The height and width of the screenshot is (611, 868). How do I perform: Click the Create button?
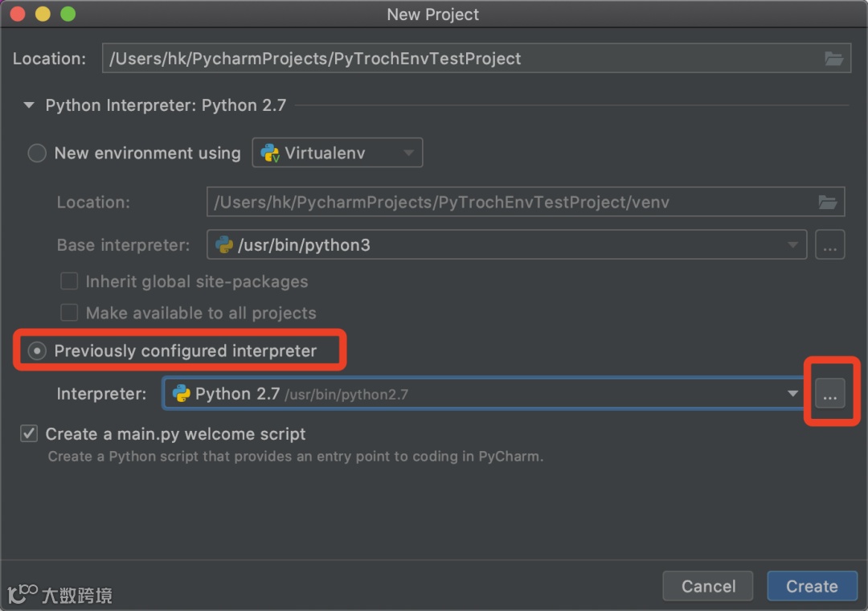pyautogui.click(x=812, y=586)
